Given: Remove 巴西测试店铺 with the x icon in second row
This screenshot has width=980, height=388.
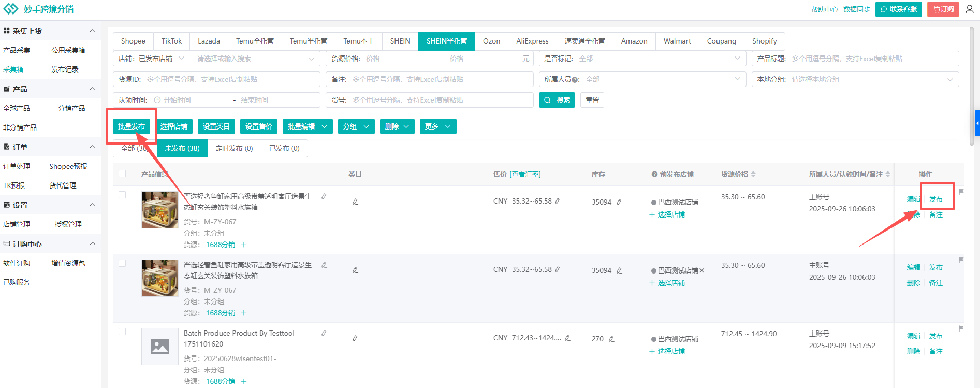Looking at the screenshot, I should (702, 270).
